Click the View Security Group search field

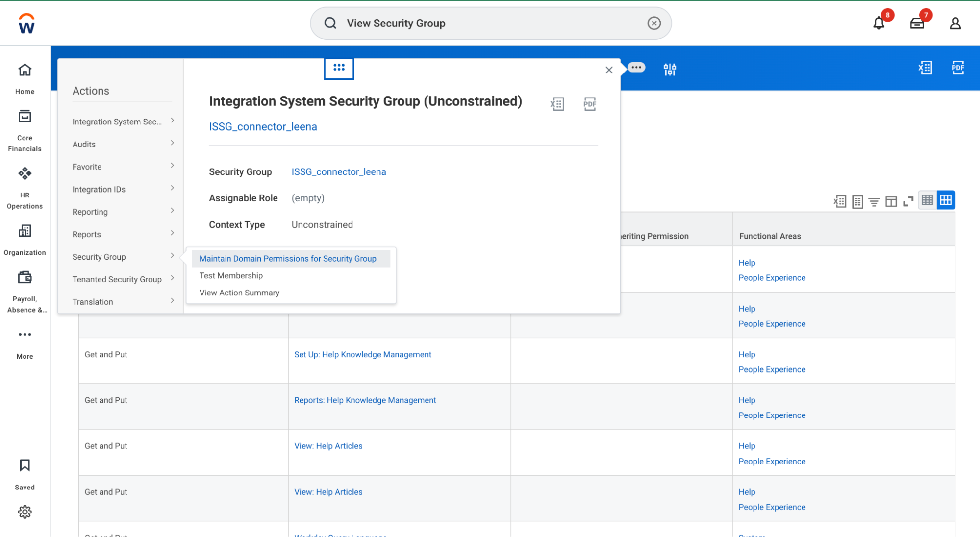pos(490,23)
